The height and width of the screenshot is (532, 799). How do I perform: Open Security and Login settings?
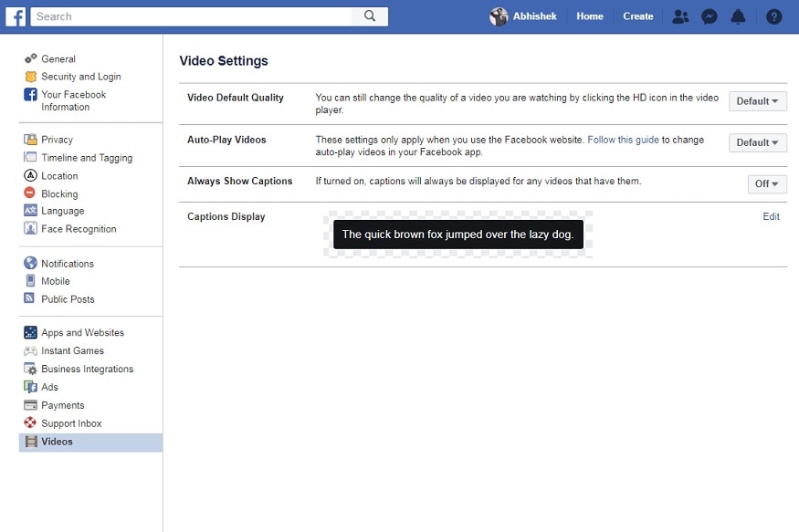pos(81,77)
